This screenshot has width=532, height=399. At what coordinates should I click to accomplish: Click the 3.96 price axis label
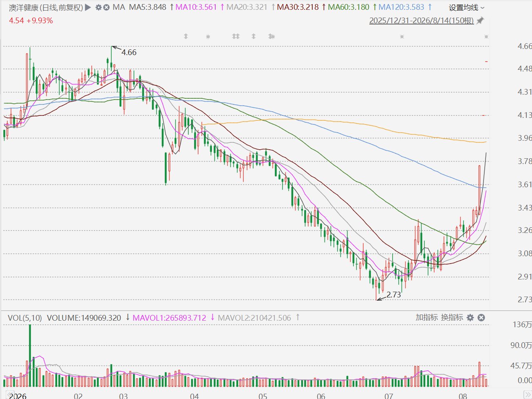coord(525,138)
